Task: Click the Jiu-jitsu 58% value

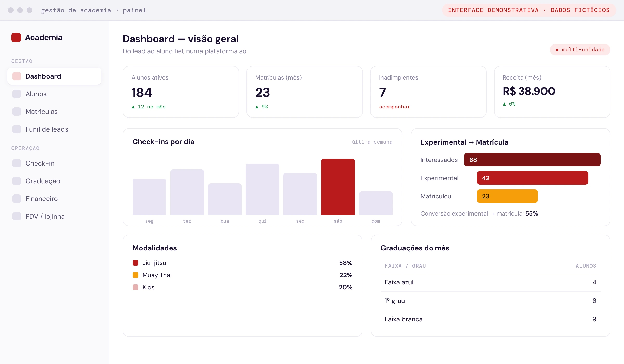Action: 346,263
